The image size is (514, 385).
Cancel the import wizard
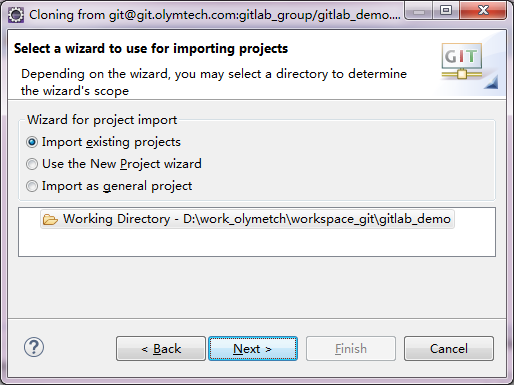coord(449,349)
